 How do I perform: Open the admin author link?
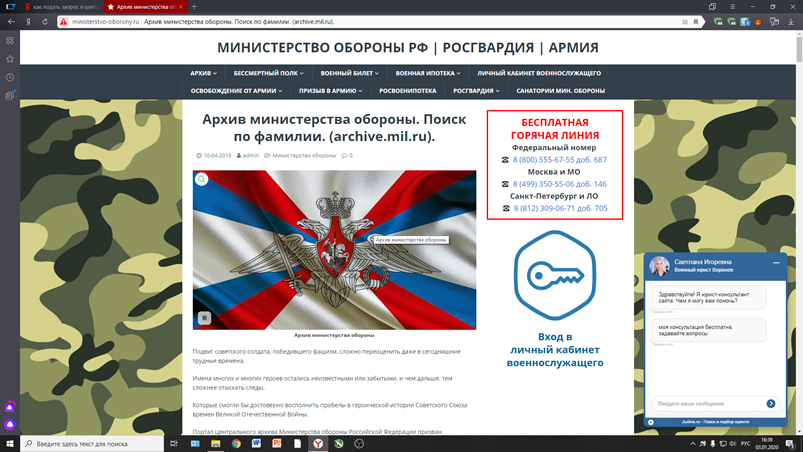point(250,156)
